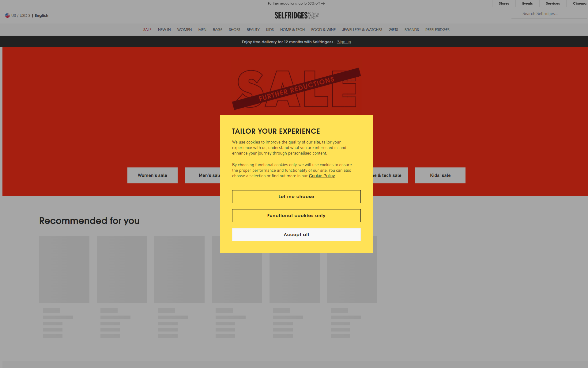Click the US flag icon
The height and width of the screenshot is (368, 588).
pos(7,15)
